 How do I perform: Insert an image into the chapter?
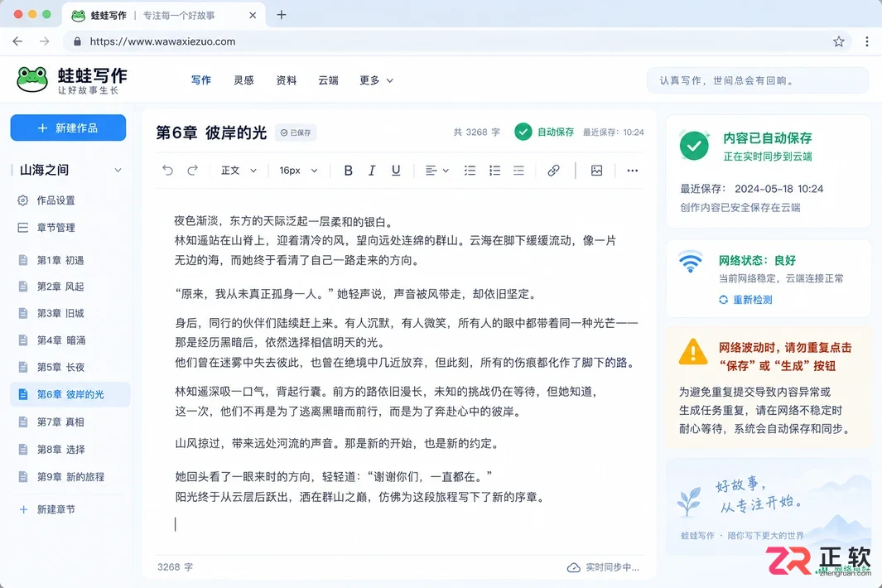pos(597,171)
